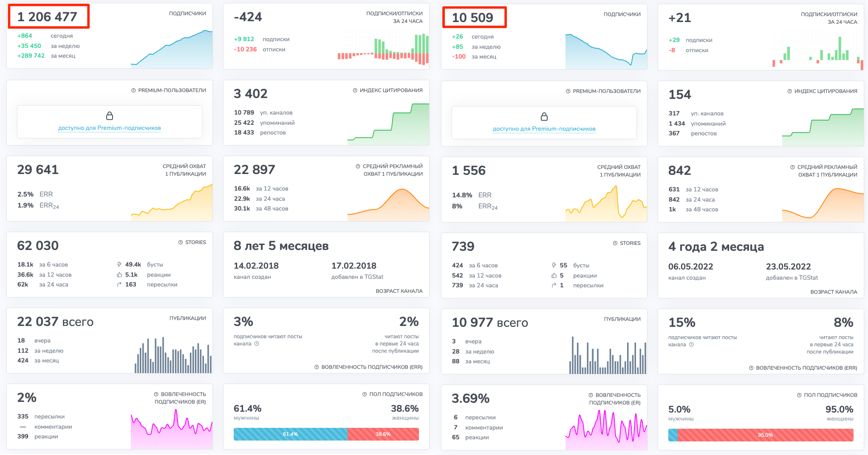The image size is (868, 455).
Task: Click the 25 422 упоминаний value
Action: point(244,123)
